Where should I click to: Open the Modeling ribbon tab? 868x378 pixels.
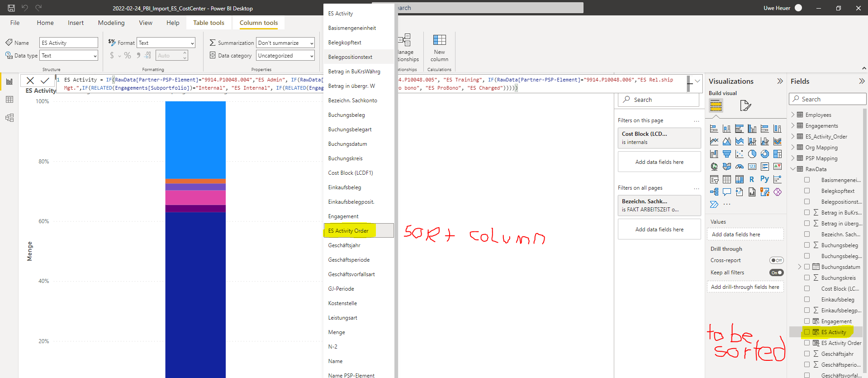point(111,23)
